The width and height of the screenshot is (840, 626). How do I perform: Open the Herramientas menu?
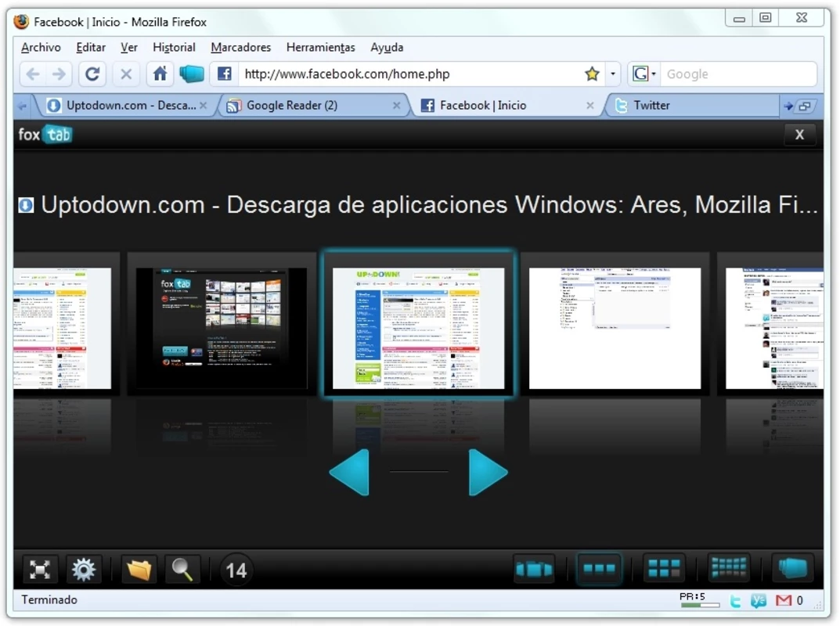[x=321, y=47]
